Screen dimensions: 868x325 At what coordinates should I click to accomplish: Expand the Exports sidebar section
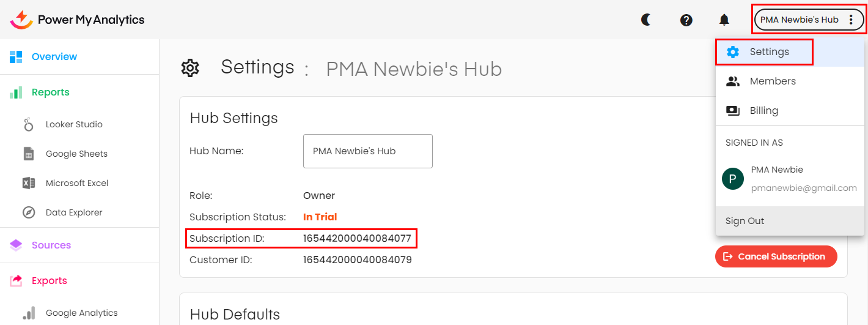tap(49, 281)
